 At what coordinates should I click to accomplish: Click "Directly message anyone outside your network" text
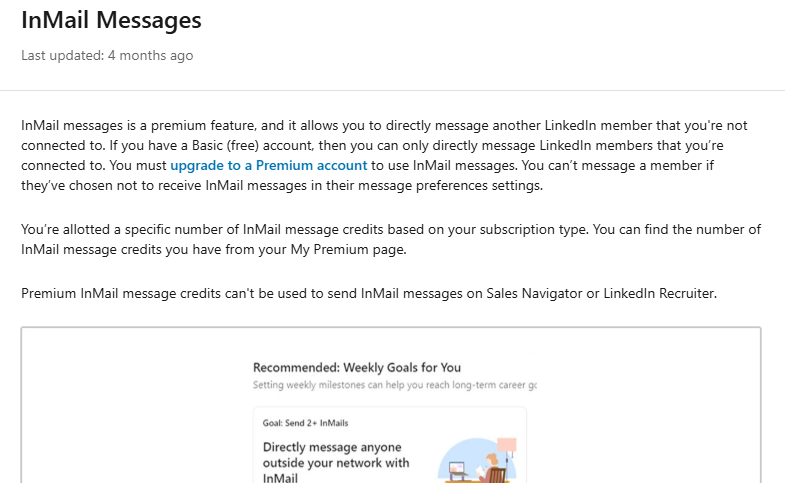point(336,455)
